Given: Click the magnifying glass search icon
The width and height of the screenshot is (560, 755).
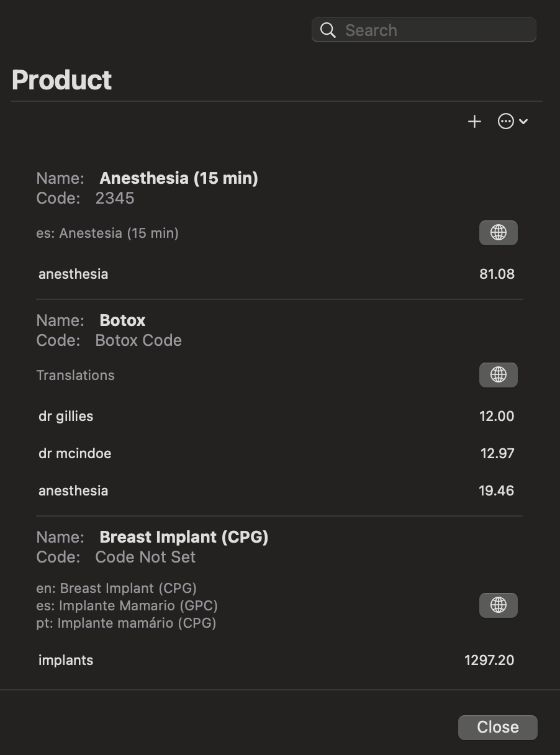Looking at the screenshot, I should coord(328,30).
